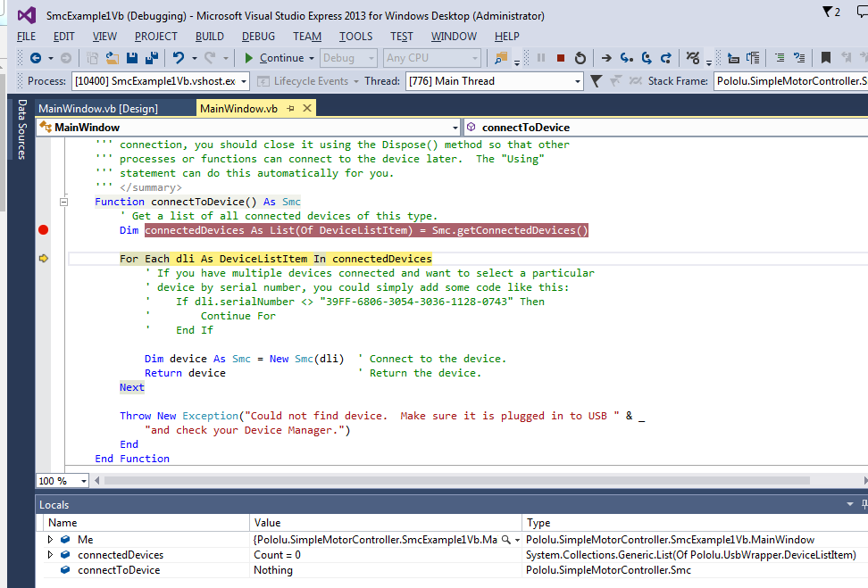The height and width of the screenshot is (588, 868).
Task: Collapse the connectToDevice function outline
Action: point(63,202)
